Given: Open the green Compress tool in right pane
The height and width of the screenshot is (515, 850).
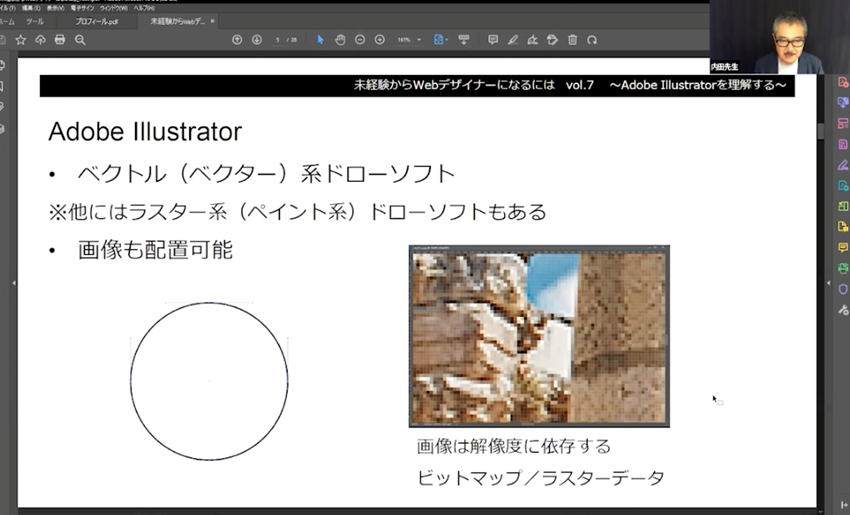Looking at the screenshot, I should (843, 206).
